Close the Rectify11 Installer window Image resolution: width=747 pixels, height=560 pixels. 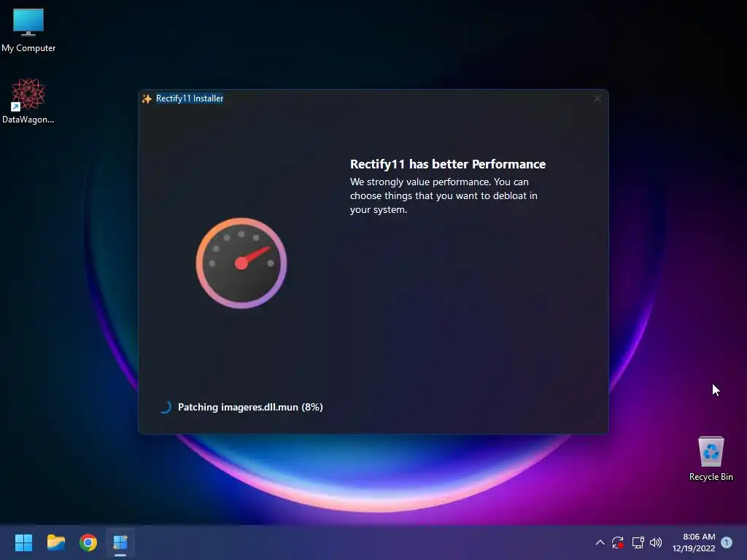(x=597, y=98)
